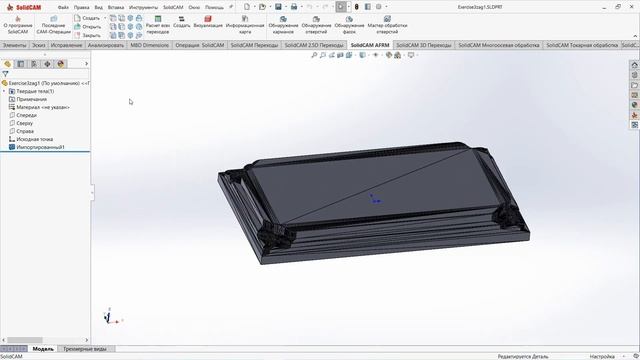Collapse the ribbon with up chevron
This screenshot has width=640, height=360.
pos(635,36)
